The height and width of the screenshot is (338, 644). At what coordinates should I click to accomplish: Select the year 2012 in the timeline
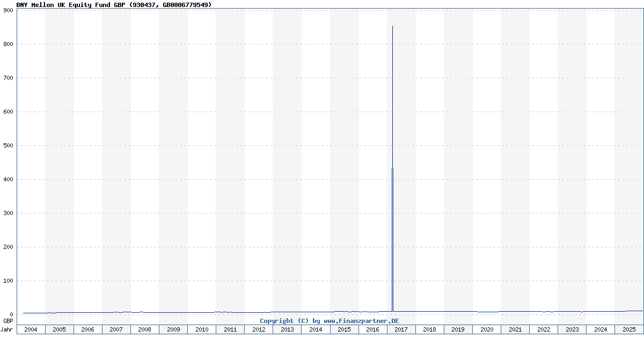[x=259, y=329]
